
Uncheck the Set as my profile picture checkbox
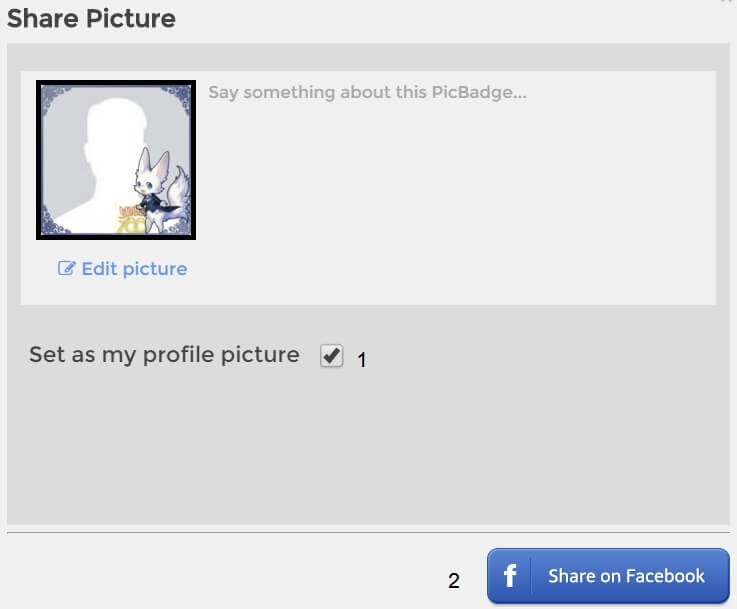[x=331, y=356]
